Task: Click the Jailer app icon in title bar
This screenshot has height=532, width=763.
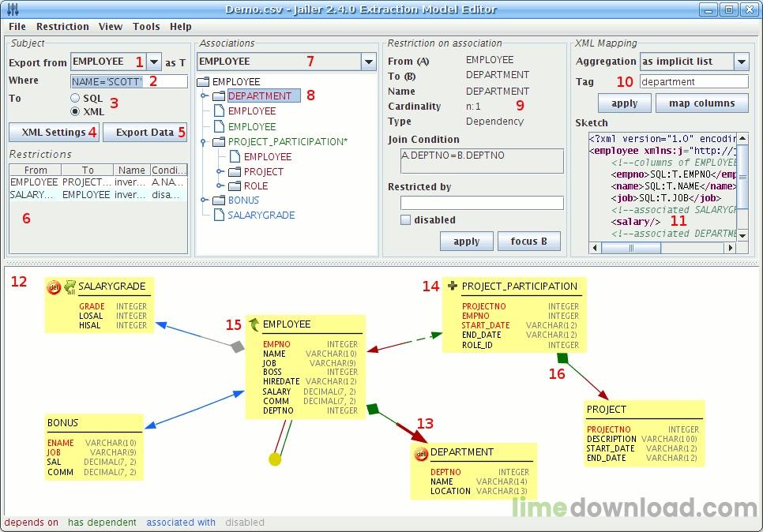Action: [x=13, y=9]
